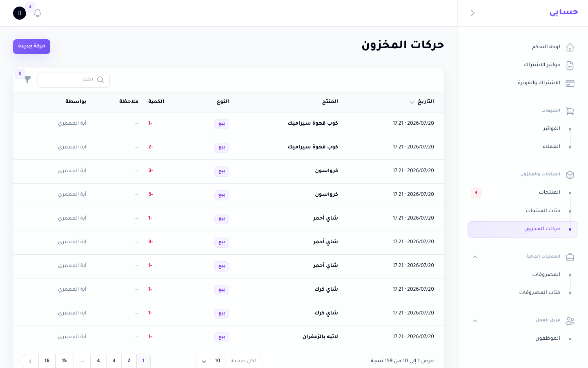
Task: Click the cart icon beside المبيعات
Action: [x=570, y=111]
